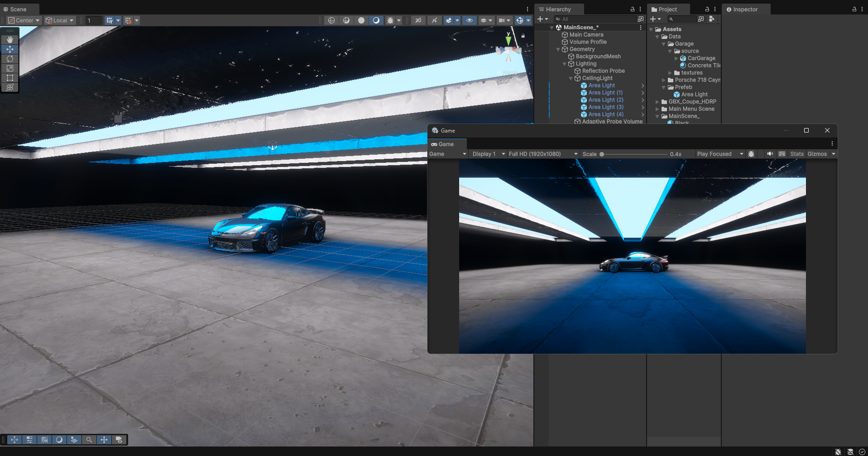
Task: Toggle Scene gizmos sphere button
Action: [520, 20]
